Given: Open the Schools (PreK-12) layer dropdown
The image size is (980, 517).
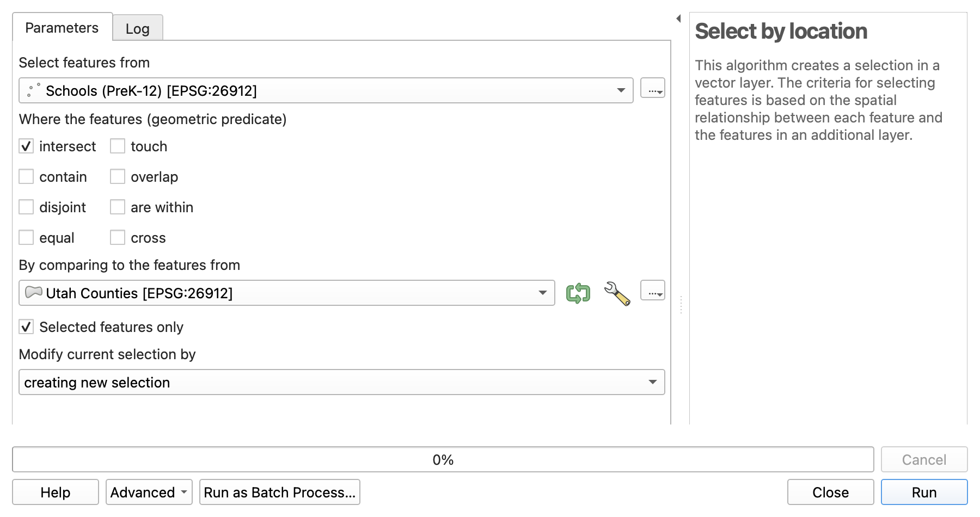Looking at the screenshot, I should click(x=326, y=90).
